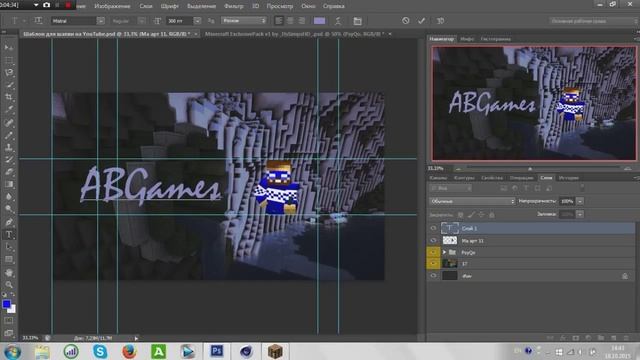640x360 pixels.
Task: Open blend mode dropdown (Обычные)
Action: point(472,201)
